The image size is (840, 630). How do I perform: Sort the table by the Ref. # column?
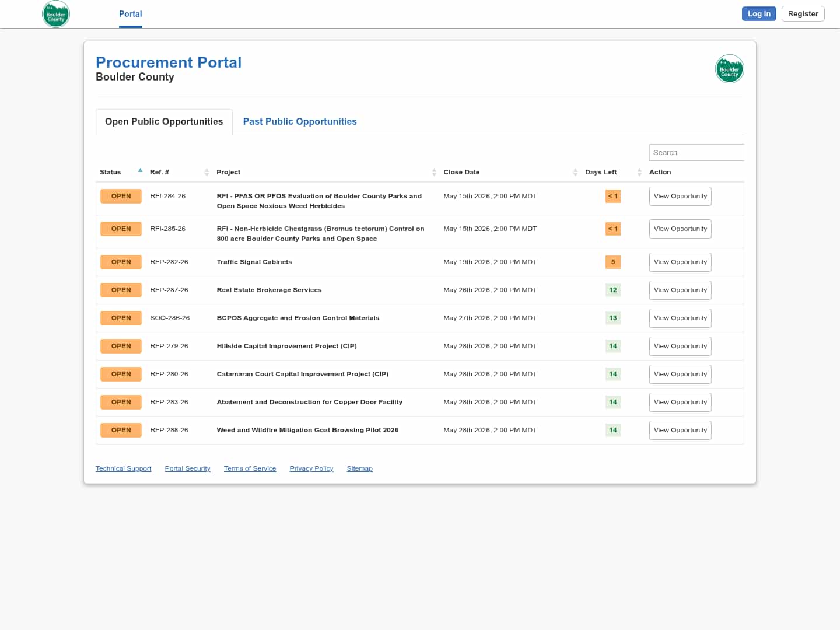[x=179, y=172]
